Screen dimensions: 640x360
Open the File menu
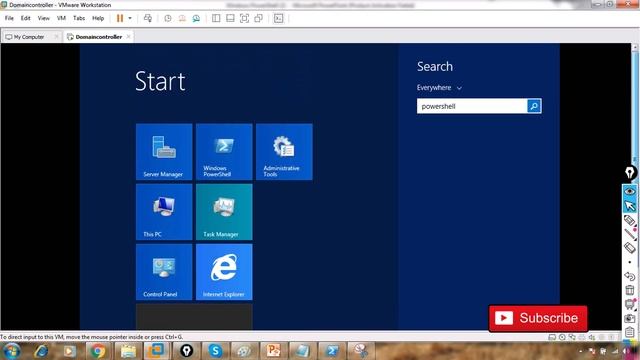(x=9, y=18)
